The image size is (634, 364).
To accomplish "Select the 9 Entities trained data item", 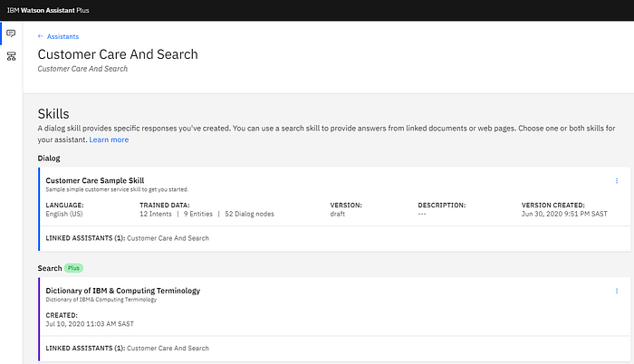I will click(x=198, y=214).
